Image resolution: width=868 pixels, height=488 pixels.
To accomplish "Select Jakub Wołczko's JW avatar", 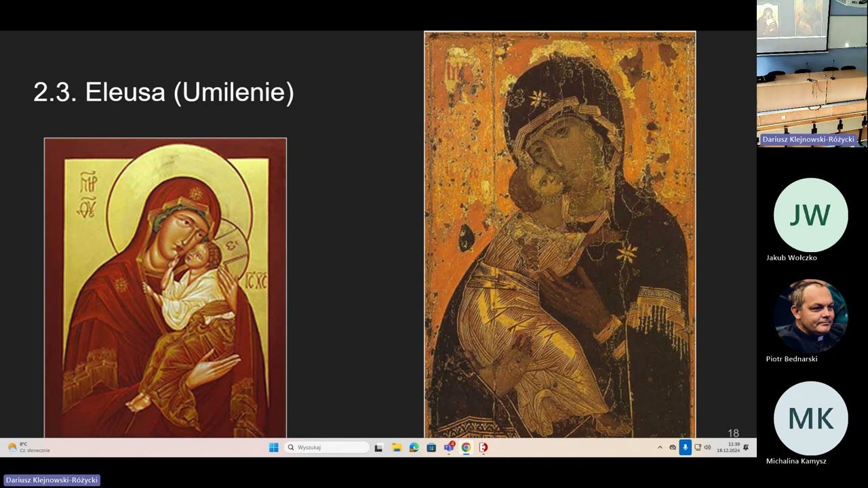I will 811,215.
